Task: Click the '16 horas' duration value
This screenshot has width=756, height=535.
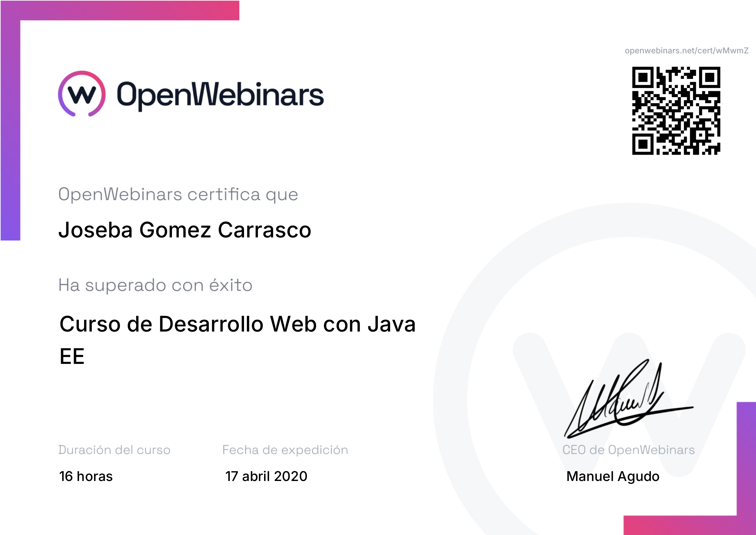Action: 86,476
